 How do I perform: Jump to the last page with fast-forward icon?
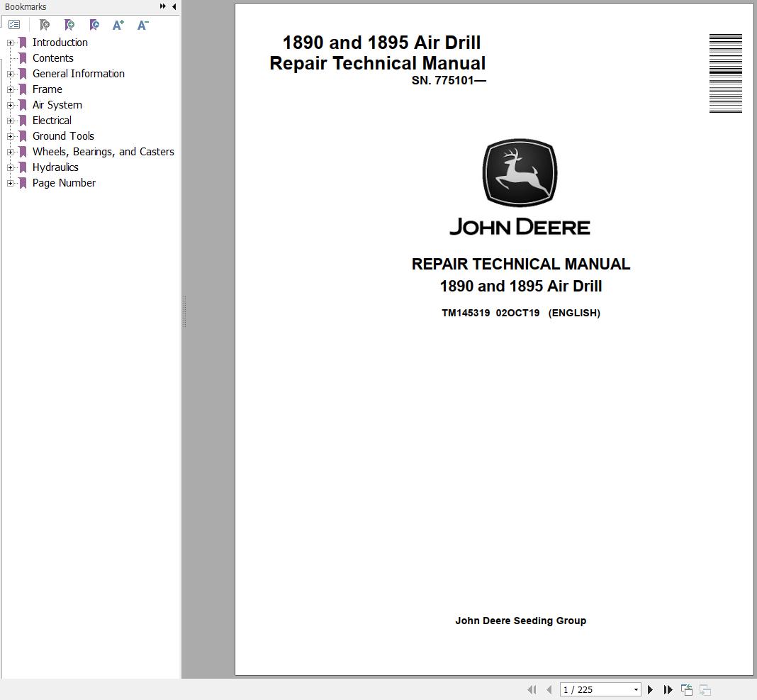668,689
